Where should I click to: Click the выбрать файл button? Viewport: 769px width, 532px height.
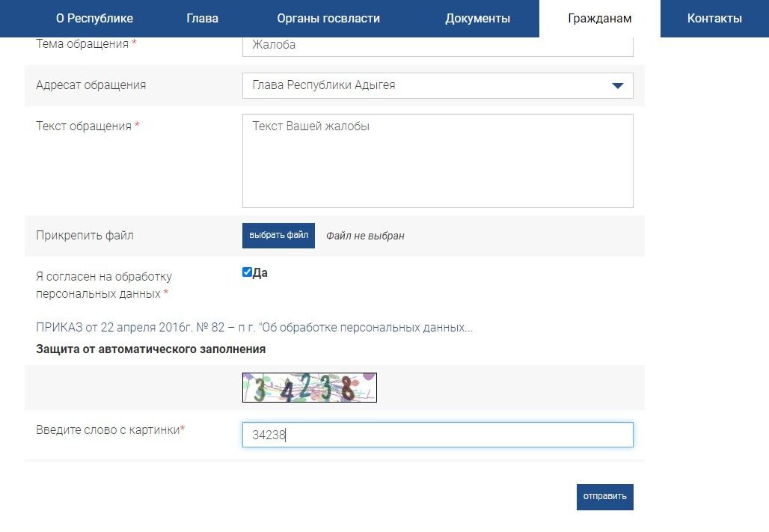click(x=278, y=236)
